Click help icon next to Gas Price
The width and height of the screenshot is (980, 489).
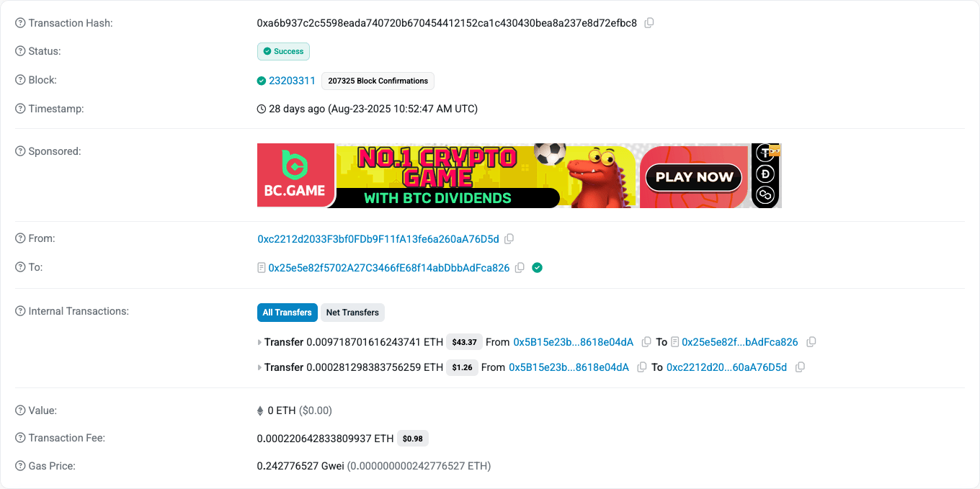tap(20, 466)
